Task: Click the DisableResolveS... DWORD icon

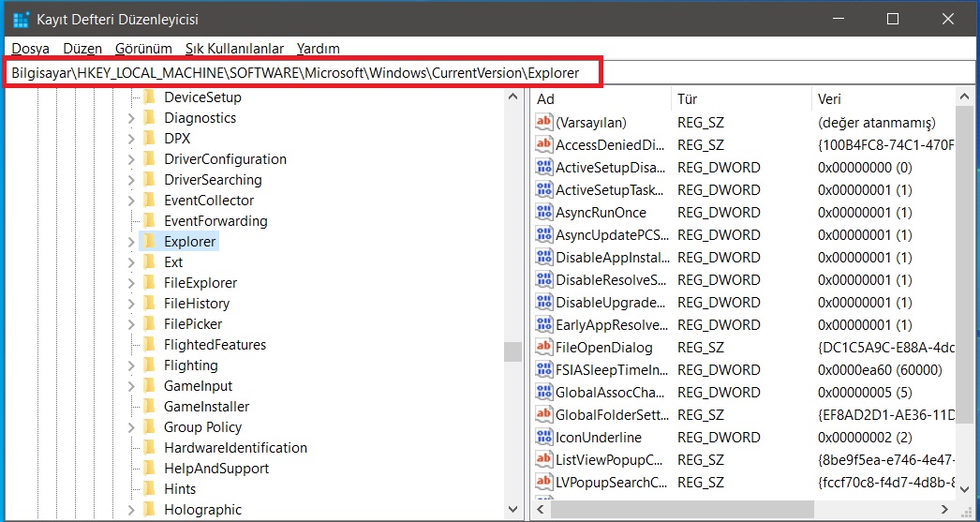Action: click(x=544, y=280)
